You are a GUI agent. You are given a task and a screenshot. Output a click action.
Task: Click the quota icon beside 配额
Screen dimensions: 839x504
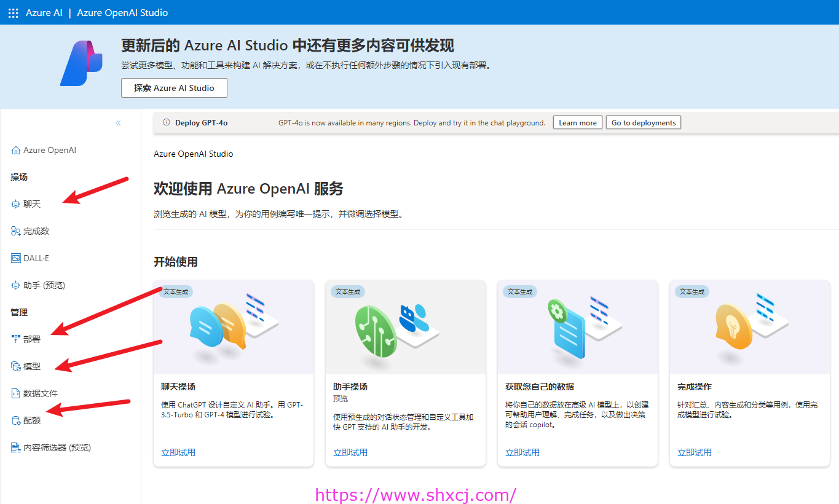pyautogui.click(x=16, y=420)
